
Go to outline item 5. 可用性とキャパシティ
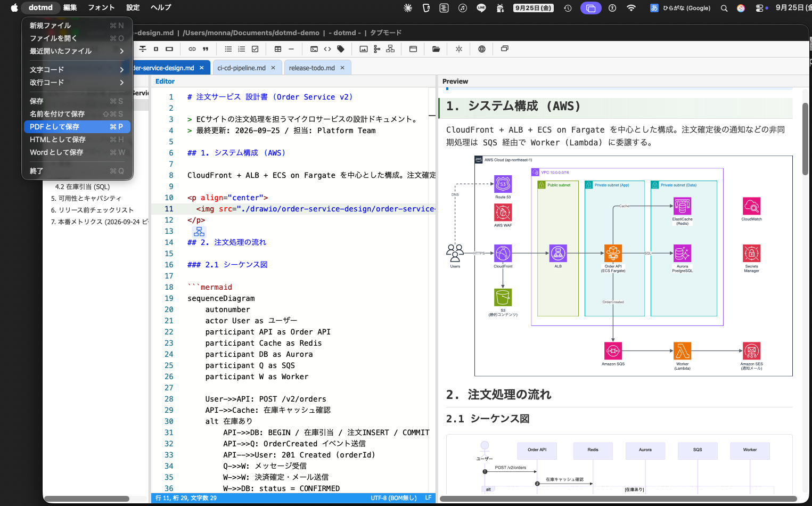(86, 199)
